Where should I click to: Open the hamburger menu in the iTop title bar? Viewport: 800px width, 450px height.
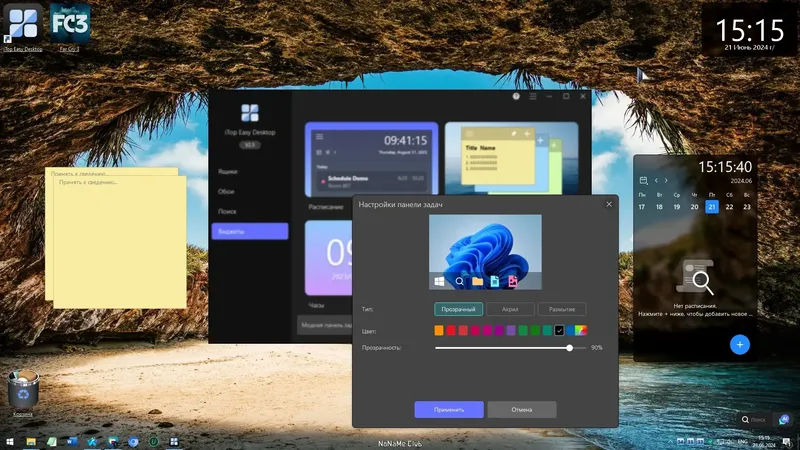tap(533, 96)
